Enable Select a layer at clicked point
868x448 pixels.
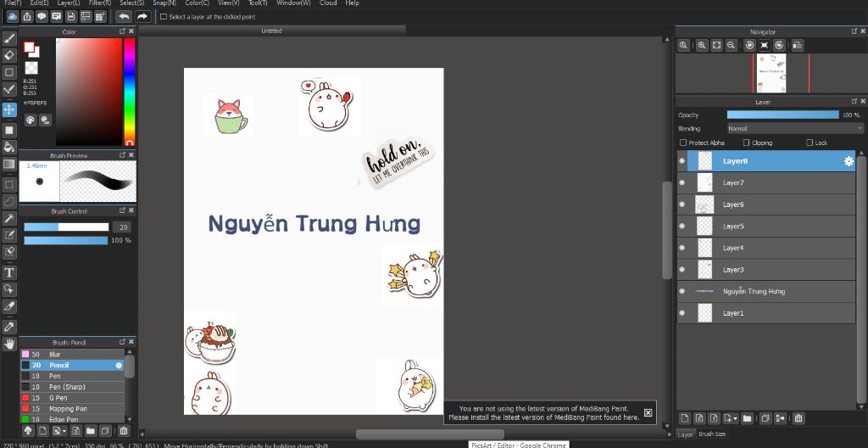pyautogui.click(x=164, y=17)
